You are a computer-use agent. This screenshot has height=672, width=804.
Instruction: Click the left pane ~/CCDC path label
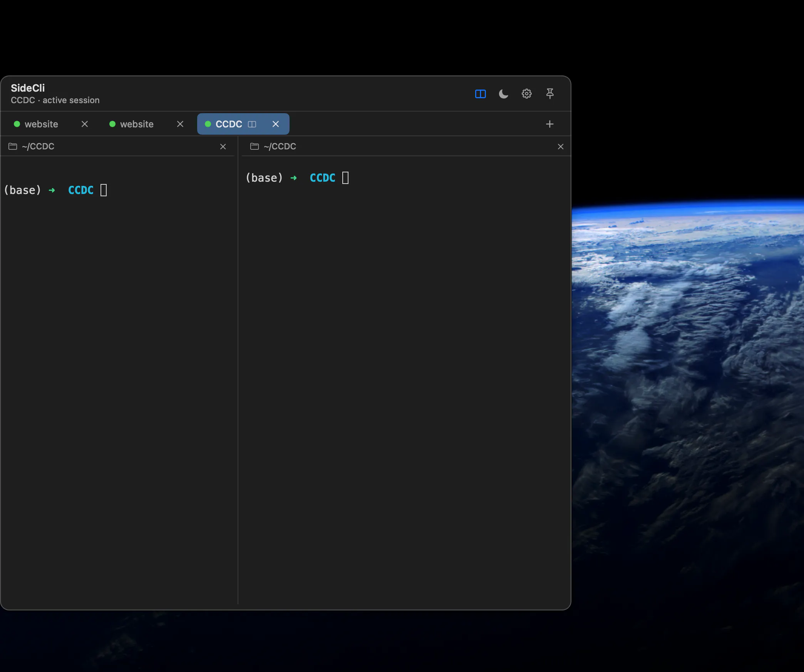click(38, 146)
